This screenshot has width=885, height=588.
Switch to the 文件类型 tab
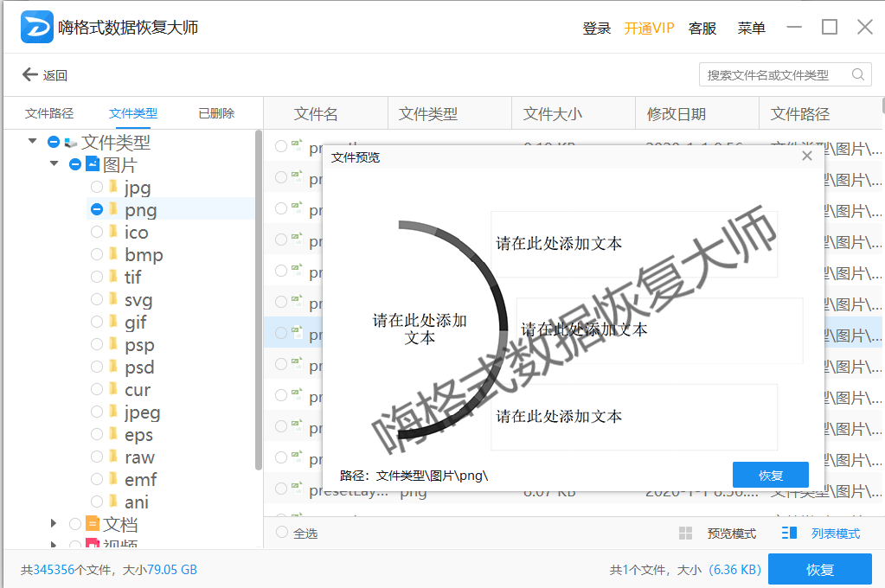click(133, 113)
